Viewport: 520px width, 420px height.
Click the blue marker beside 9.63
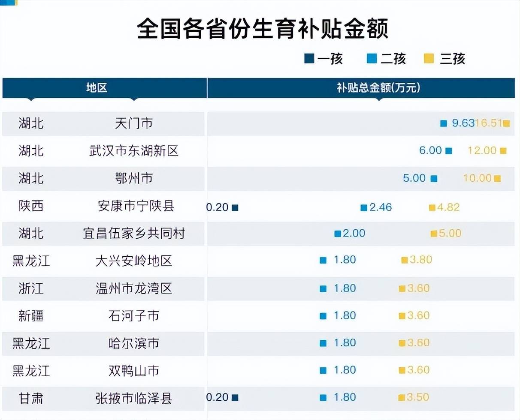click(444, 124)
